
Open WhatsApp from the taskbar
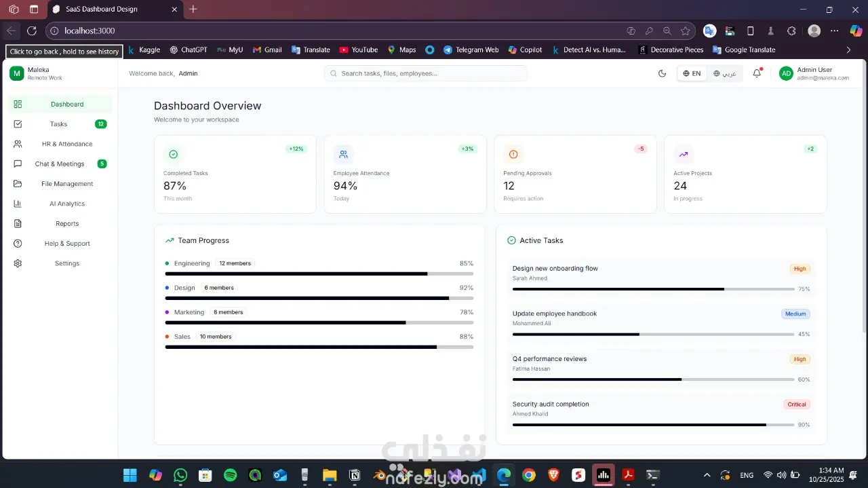(x=180, y=475)
